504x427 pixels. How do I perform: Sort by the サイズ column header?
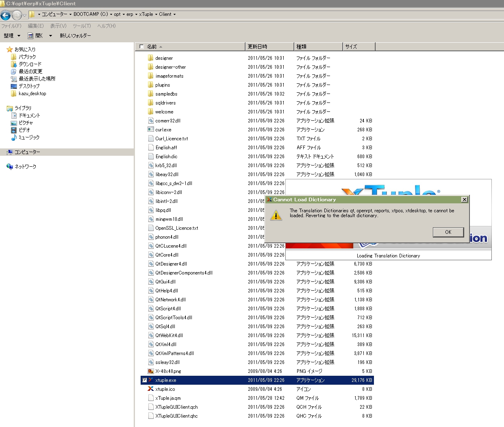tap(359, 46)
